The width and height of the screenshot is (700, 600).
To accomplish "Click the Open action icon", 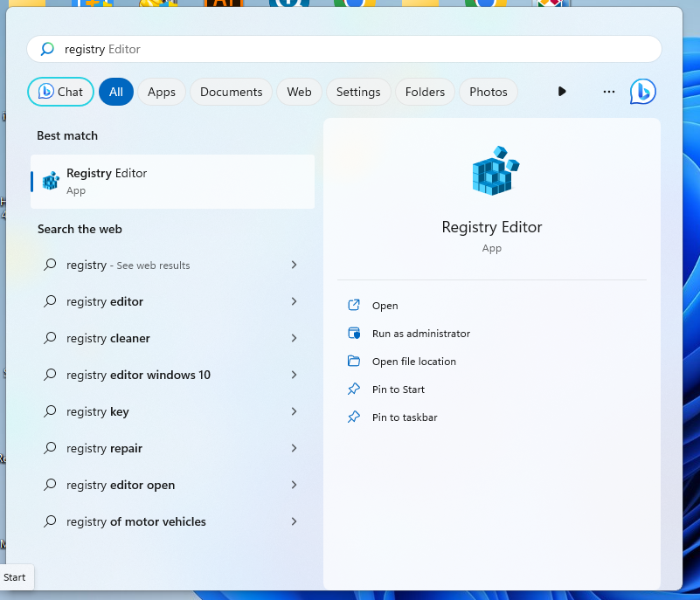I will point(354,305).
